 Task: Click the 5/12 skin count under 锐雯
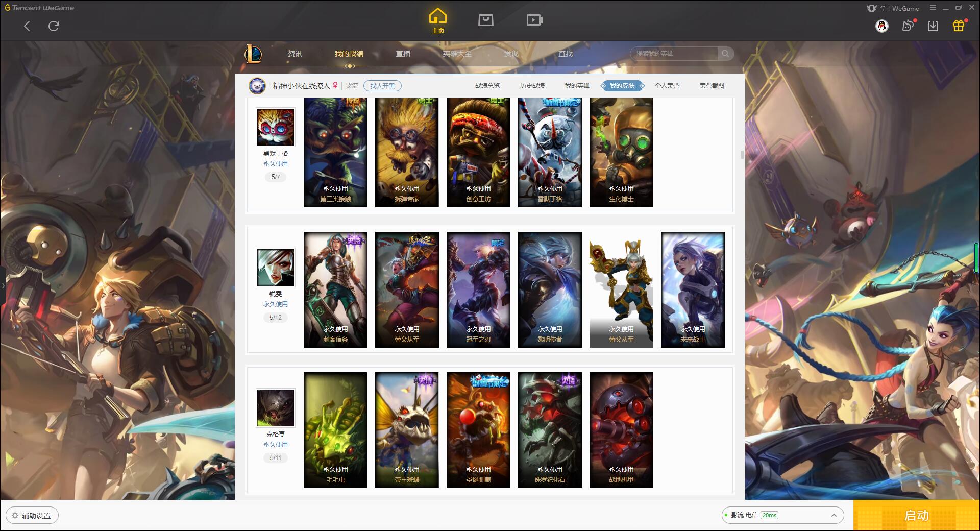coord(276,318)
